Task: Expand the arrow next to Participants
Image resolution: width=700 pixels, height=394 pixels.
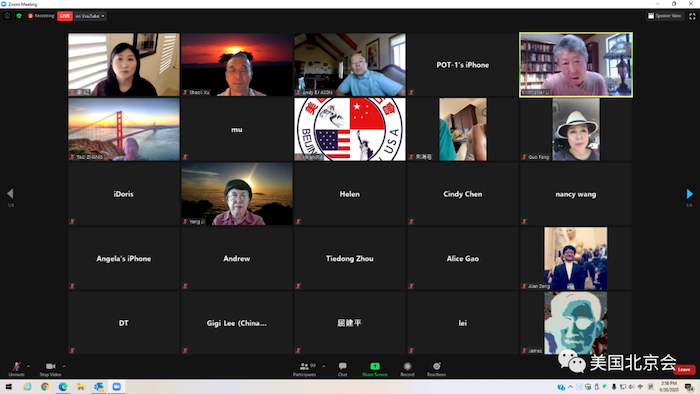Action: click(324, 366)
